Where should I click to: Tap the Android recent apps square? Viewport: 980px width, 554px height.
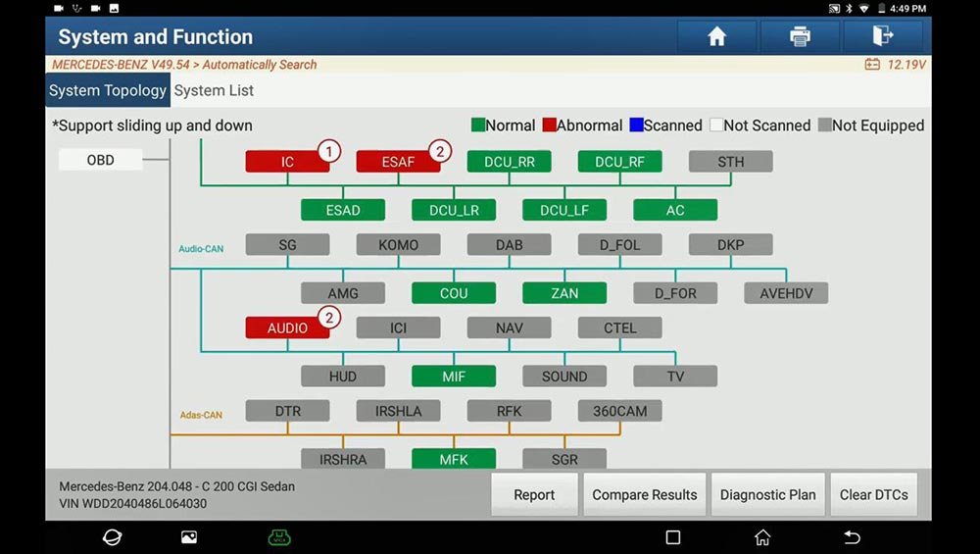tap(672, 537)
